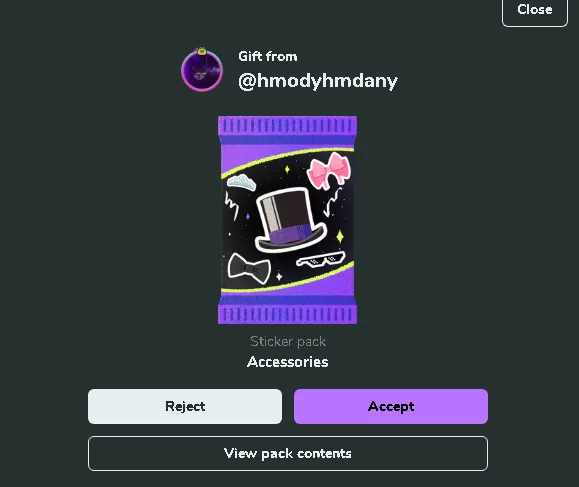Viewport: 579px width, 487px height.
Task: Reject the gifted sticker pack
Action: [185, 406]
